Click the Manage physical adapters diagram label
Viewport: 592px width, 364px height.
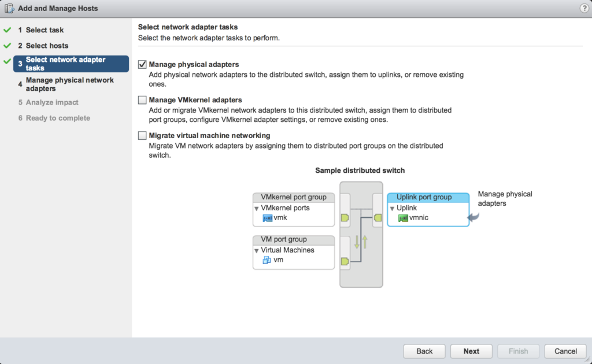click(505, 198)
